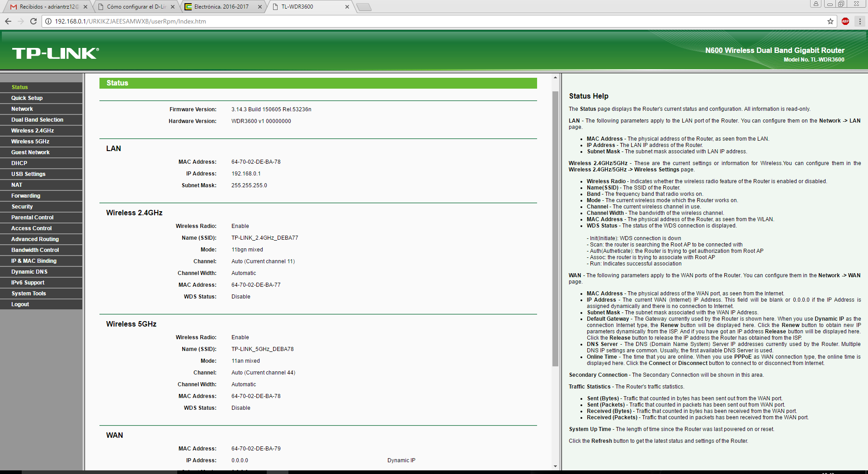The height and width of the screenshot is (474, 868).
Task: Close the Electrónica 2016-2017 tab
Action: click(260, 7)
